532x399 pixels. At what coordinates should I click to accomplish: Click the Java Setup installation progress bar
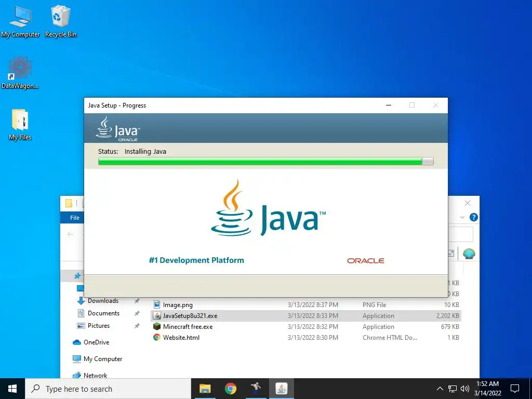pyautogui.click(x=265, y=162)
